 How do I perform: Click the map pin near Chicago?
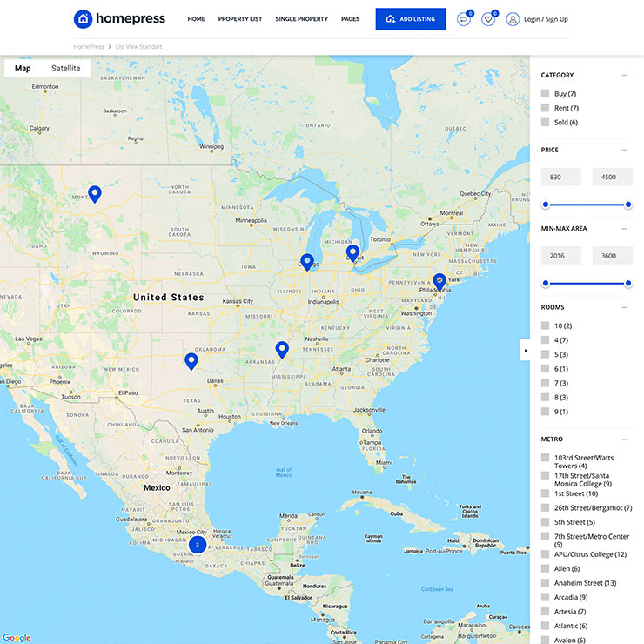pos(307,261)
